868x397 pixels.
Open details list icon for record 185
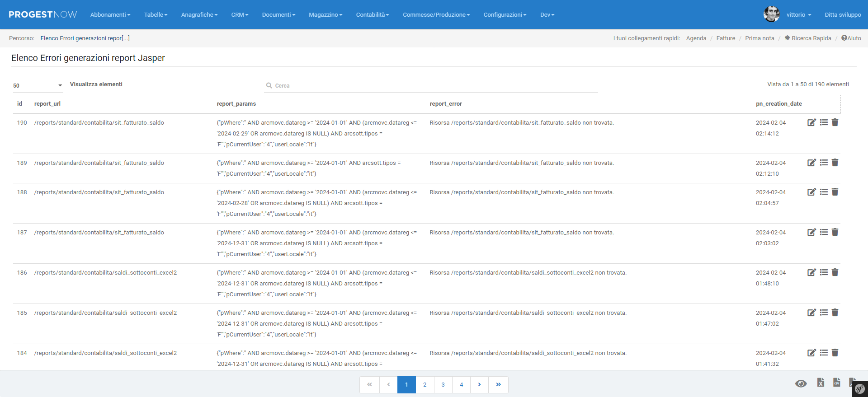[x=824, y=313]
